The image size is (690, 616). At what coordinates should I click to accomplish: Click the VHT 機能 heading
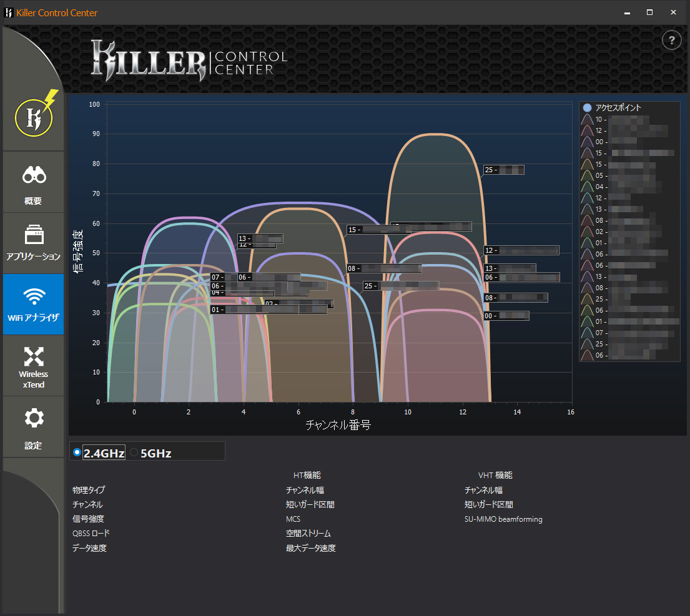[x=496, y=476]
